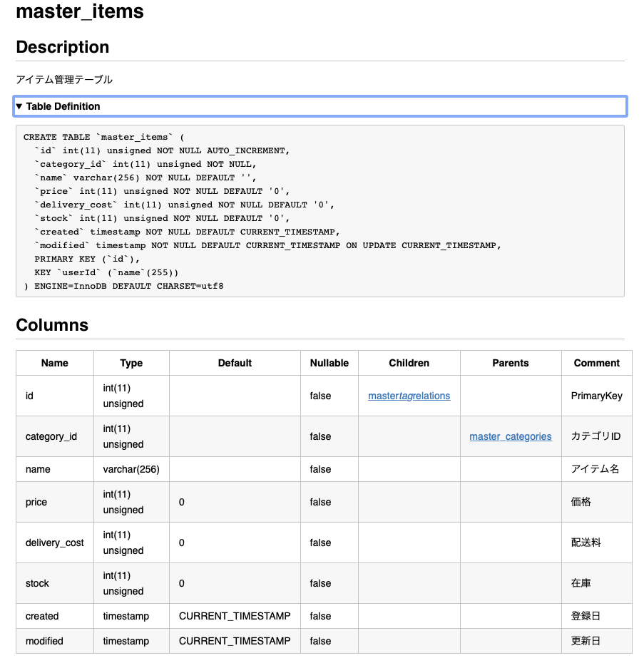The width and height of the screenshot is (644, 663).
Task: Click the category_id name cell
Action: pyautogui.click(x=51, y=436)
